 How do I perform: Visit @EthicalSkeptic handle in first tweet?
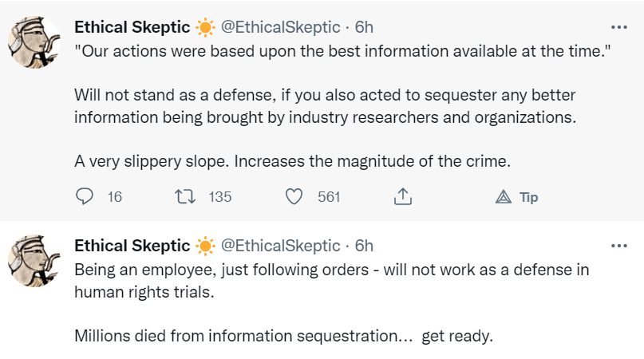click(280, 27)
